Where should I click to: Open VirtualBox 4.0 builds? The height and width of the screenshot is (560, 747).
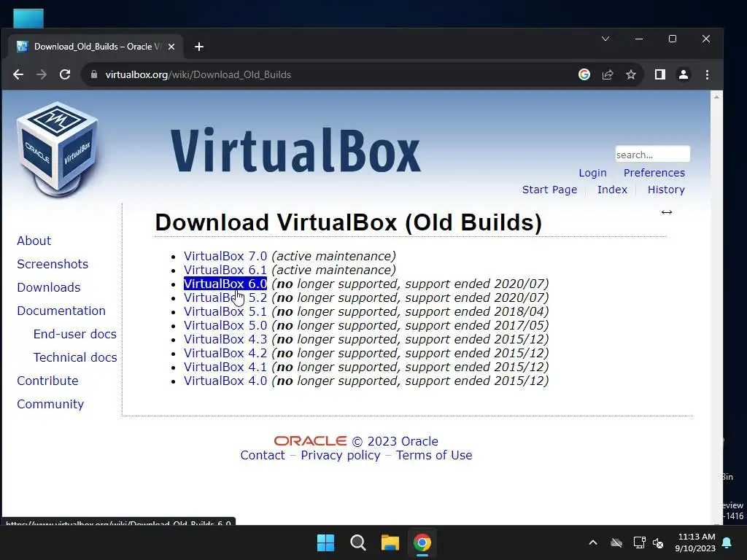tap(225, 381)
